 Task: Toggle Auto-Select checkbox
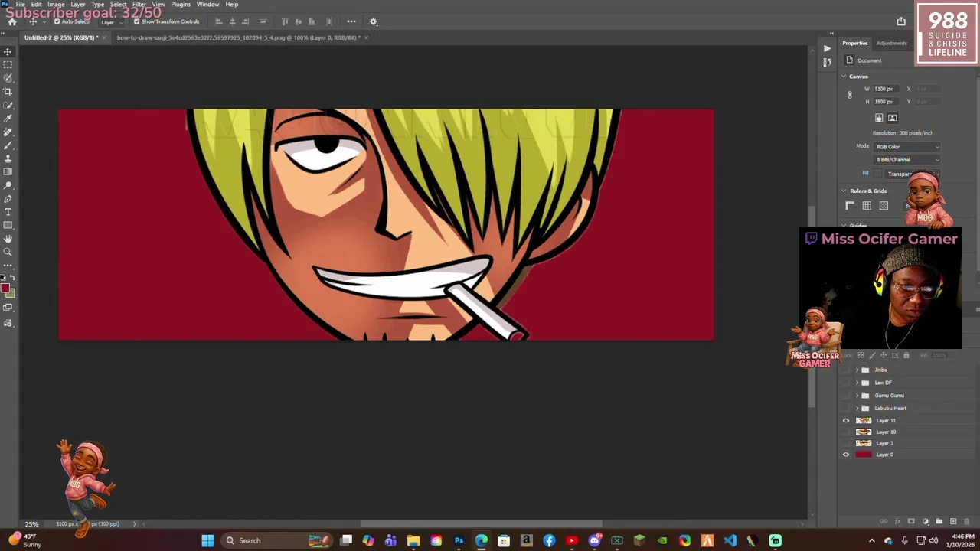point(57,21)
